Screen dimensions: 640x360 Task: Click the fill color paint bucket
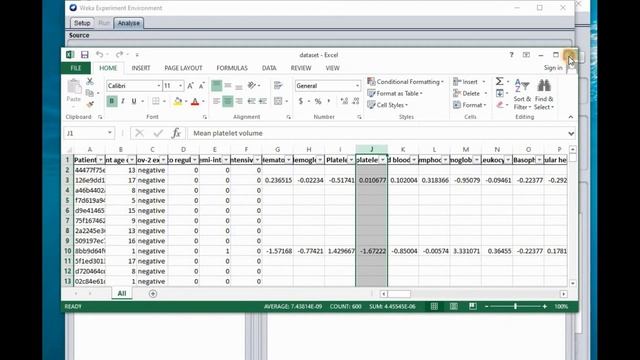tap(178, 101)
